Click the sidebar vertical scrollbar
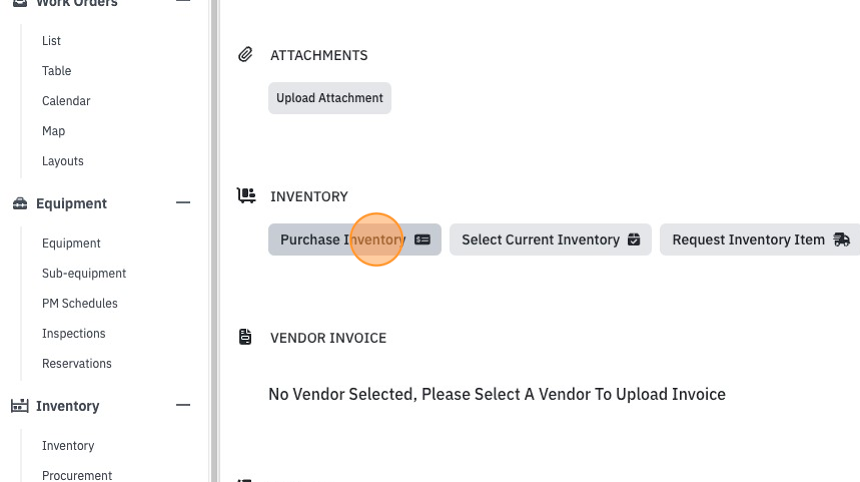860x482 pixels. point(214,241)
